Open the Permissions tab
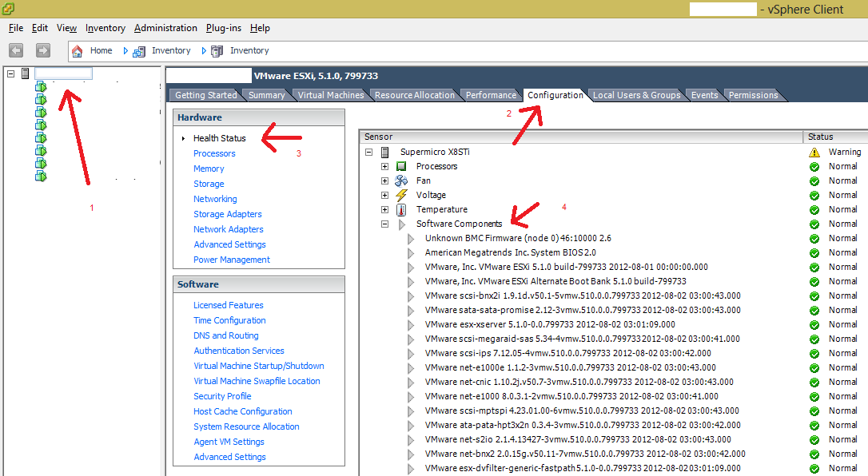 pos(753,95)
